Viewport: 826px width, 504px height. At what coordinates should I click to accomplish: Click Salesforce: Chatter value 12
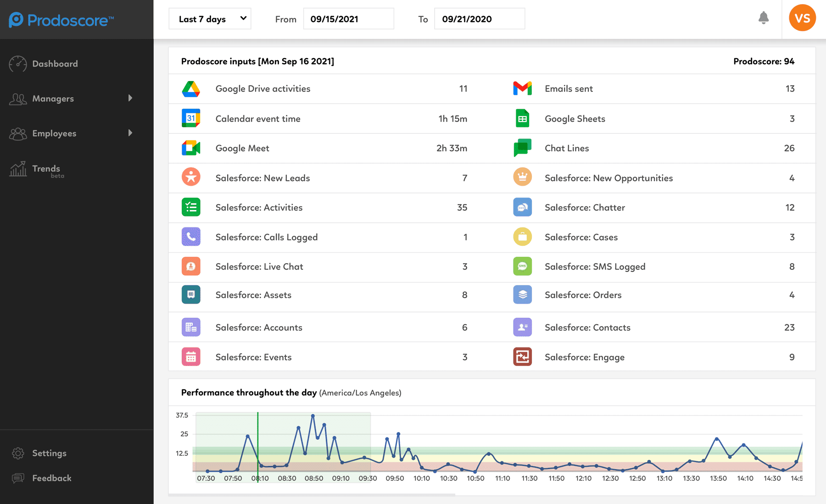point(790,207)
